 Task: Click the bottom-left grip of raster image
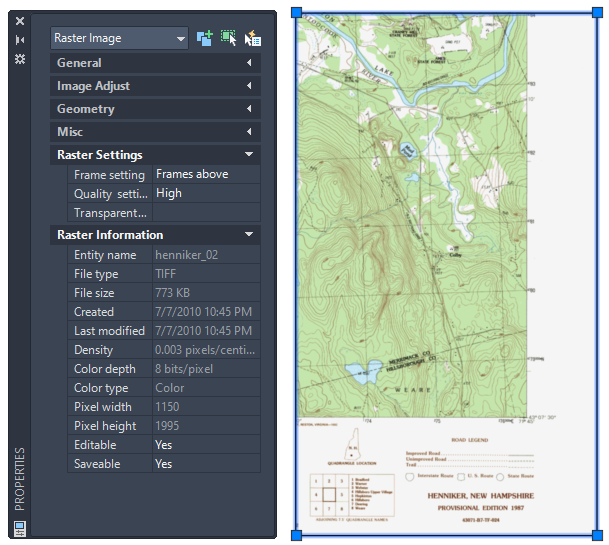pos(296,535)
